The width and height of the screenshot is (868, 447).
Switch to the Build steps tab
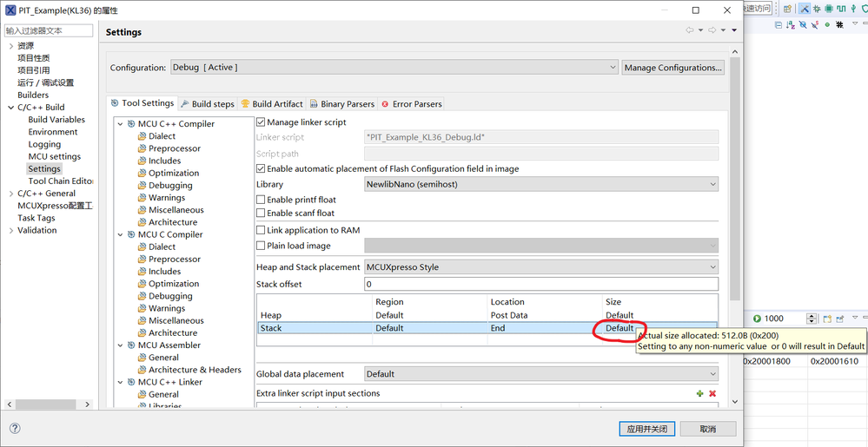click(208, 103)
